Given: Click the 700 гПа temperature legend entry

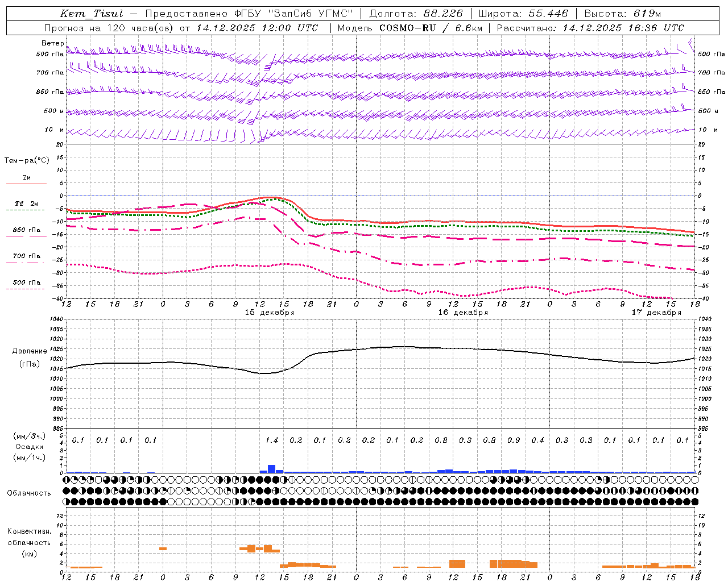Looking at the screenshot, I should 26,256.
